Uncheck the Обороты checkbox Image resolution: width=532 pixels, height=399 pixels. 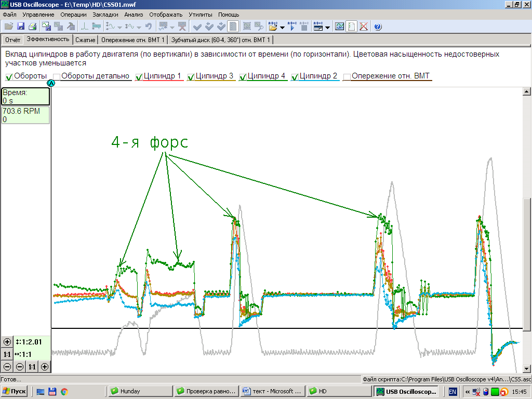click(x=9, y=76)
